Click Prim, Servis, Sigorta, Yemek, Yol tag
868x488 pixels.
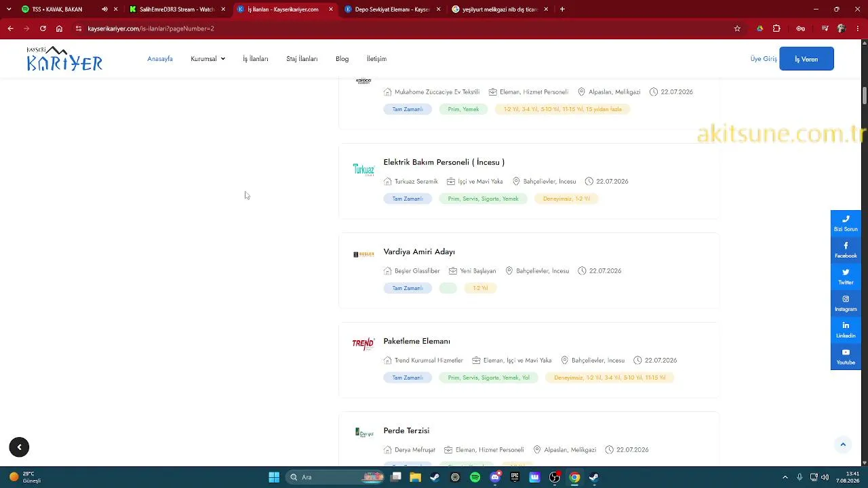[489, 378]
